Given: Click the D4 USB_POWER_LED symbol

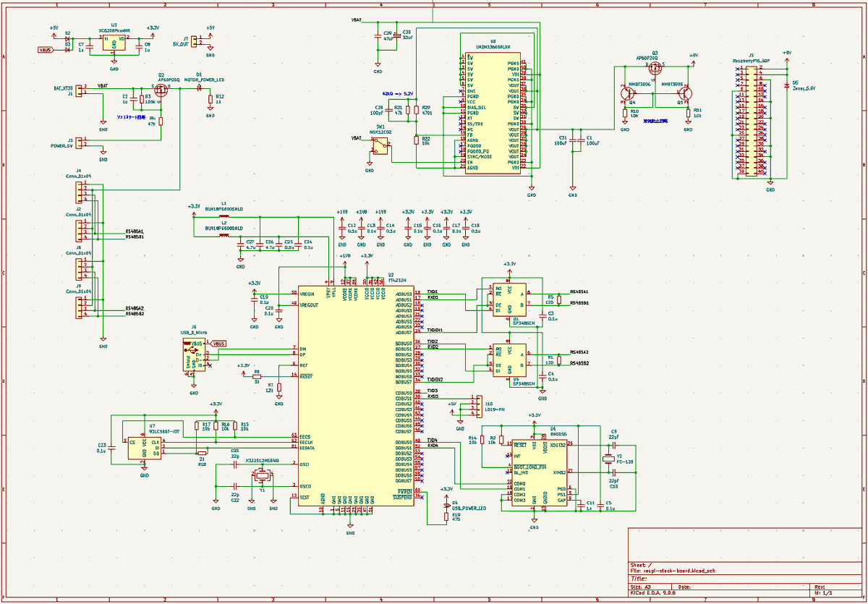Looking at the screenshot, I should click(x=446, y=504).
